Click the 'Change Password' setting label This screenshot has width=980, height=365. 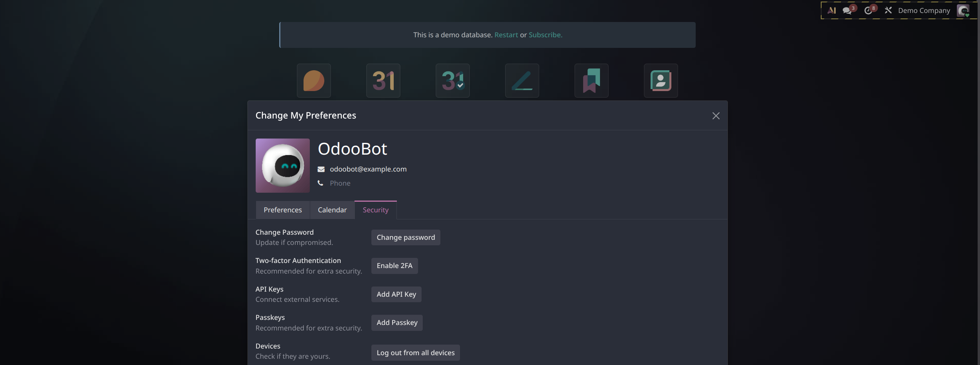pyautogui.click(x=285, y=232)
